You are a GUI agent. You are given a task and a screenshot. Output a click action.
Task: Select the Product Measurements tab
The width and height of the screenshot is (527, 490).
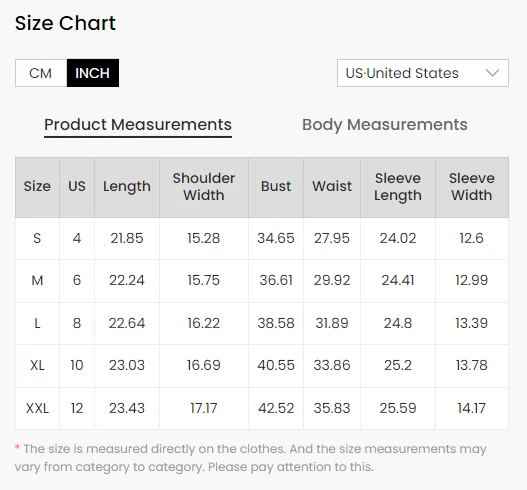click(x=138, y=125)
